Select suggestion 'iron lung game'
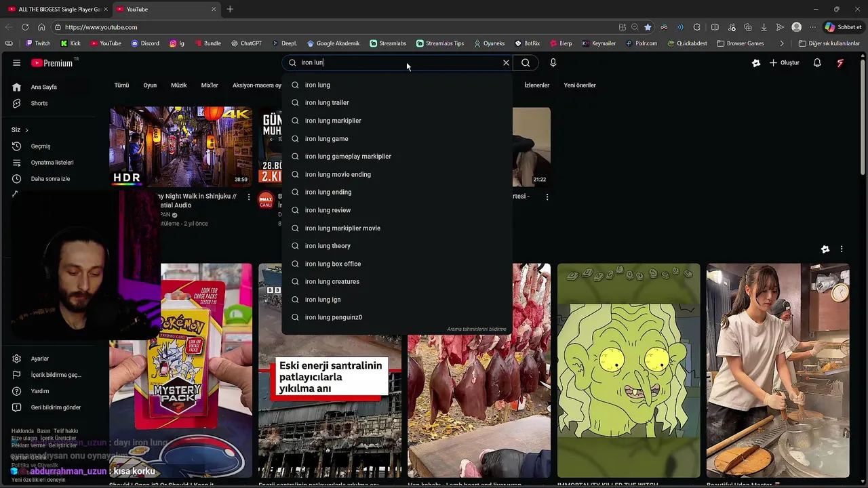 coord(397,138)
